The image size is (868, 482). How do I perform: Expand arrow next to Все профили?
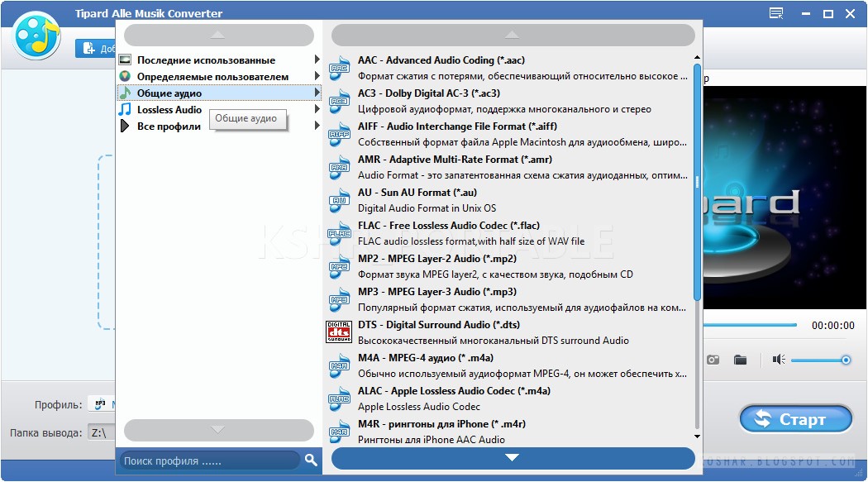tap(317, 126)
